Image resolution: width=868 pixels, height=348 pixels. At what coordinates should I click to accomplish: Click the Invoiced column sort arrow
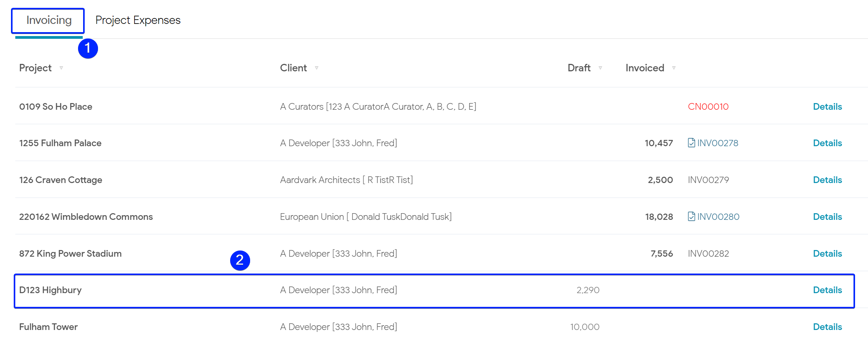click(x=674, y=68)
